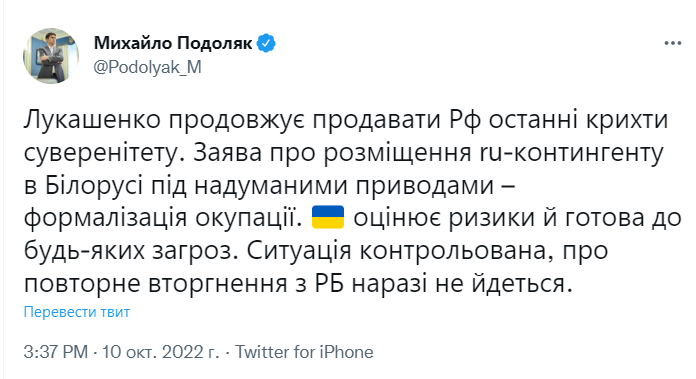Open the @Podolyak_M handle link
This screenshot has height=379, width=696.
[148, 67]
